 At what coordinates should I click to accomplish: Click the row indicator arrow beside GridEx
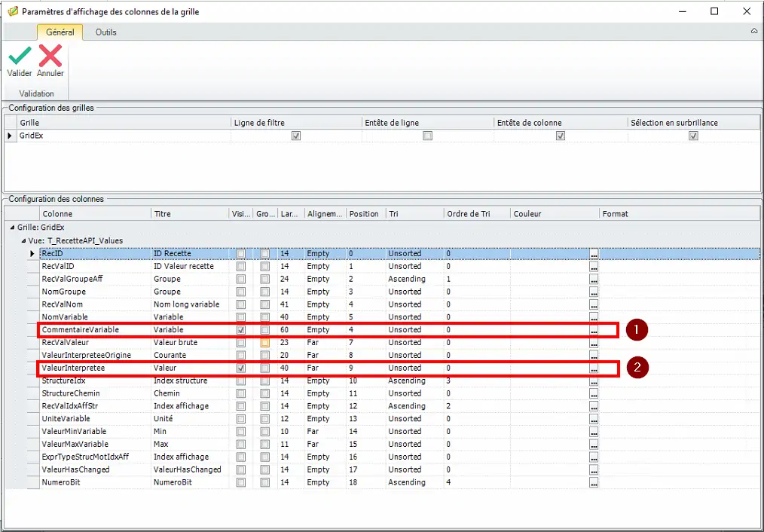[10, 136]
